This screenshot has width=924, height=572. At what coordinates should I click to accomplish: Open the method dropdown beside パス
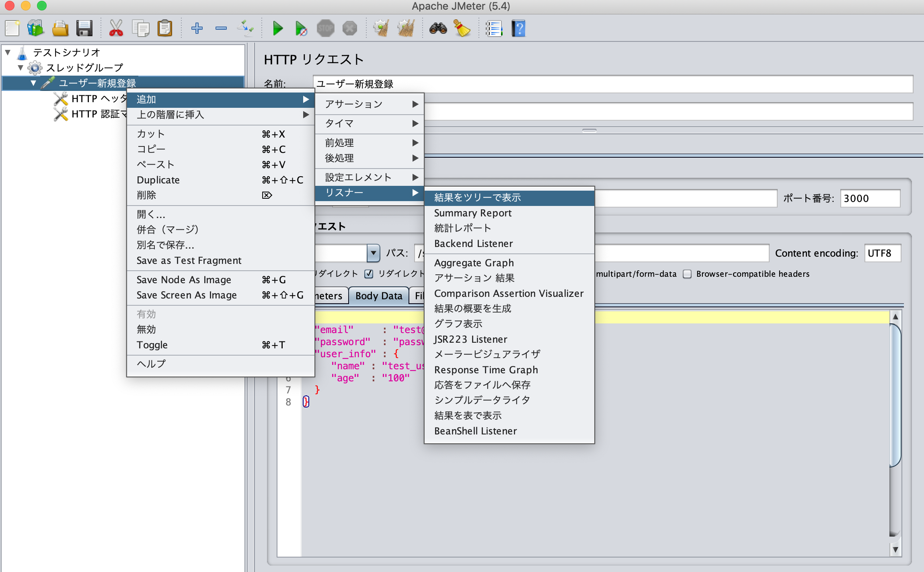point(374,253)
